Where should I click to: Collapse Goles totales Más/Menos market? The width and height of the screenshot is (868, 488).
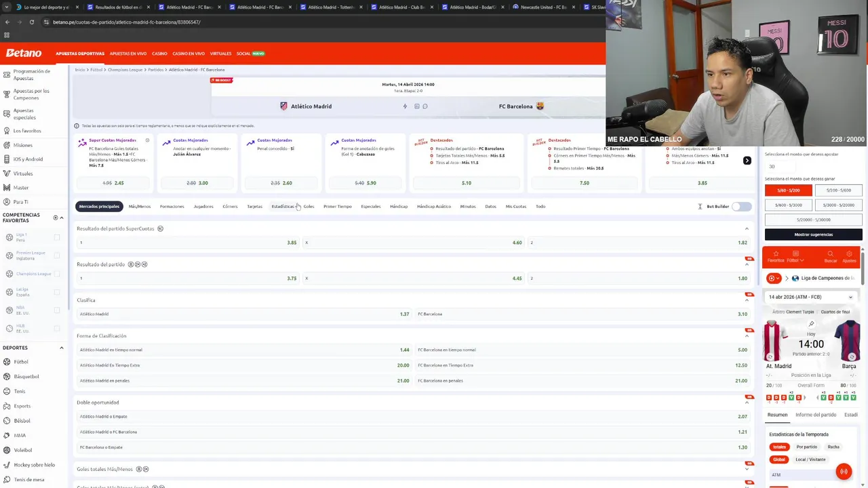coord(747,469)
